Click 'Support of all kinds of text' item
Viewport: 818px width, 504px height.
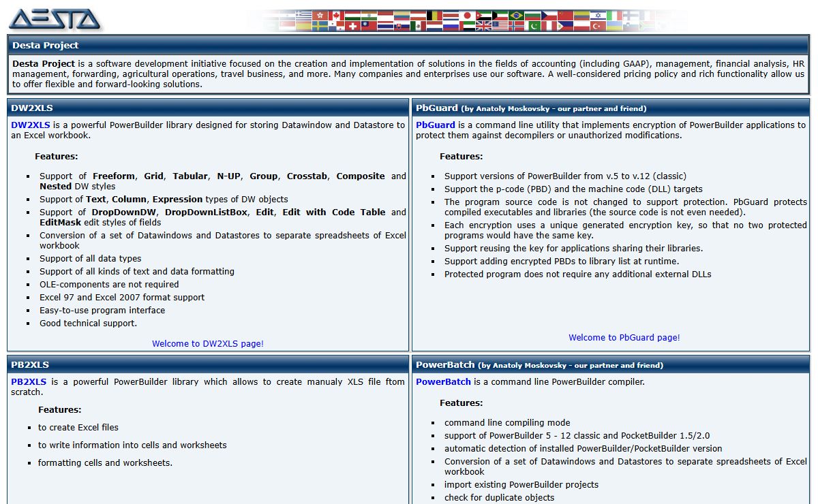pos(137,271)
